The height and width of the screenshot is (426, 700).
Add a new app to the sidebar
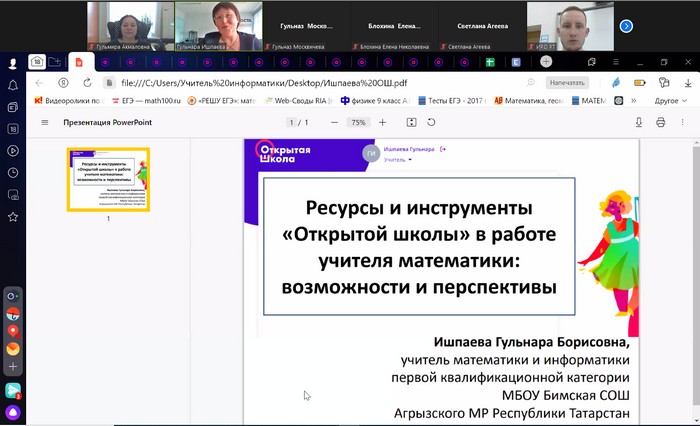[13, 367]
